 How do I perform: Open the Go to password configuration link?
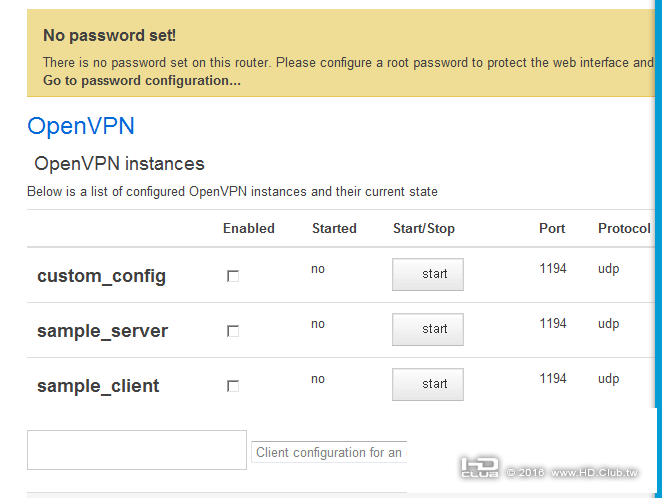[x=141, y=80]
